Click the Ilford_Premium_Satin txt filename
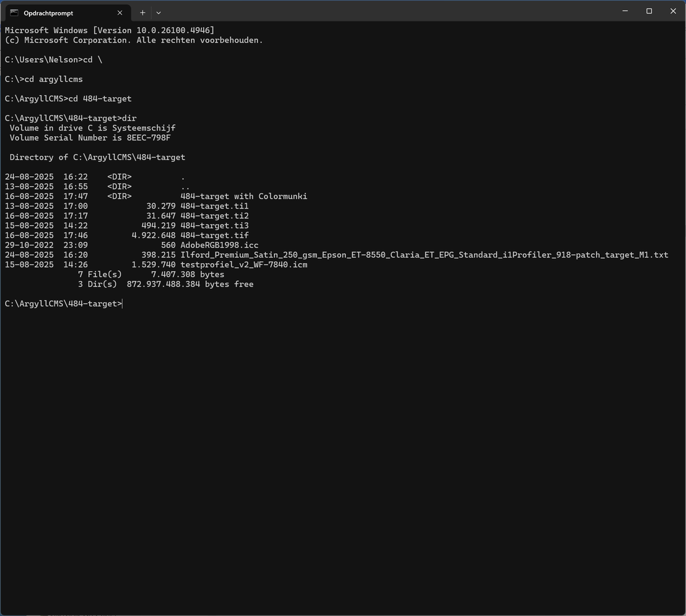This screenshot has width=686, height=616. [424, 255]
